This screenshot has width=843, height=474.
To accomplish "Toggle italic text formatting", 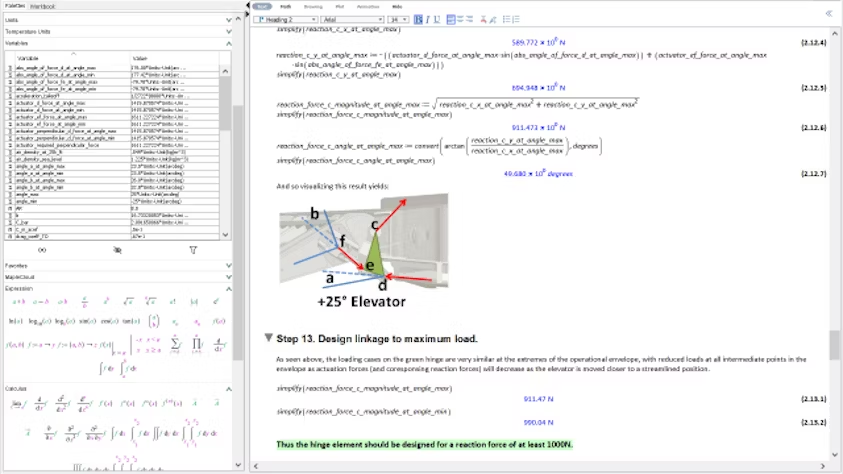I will click(427, 19).
